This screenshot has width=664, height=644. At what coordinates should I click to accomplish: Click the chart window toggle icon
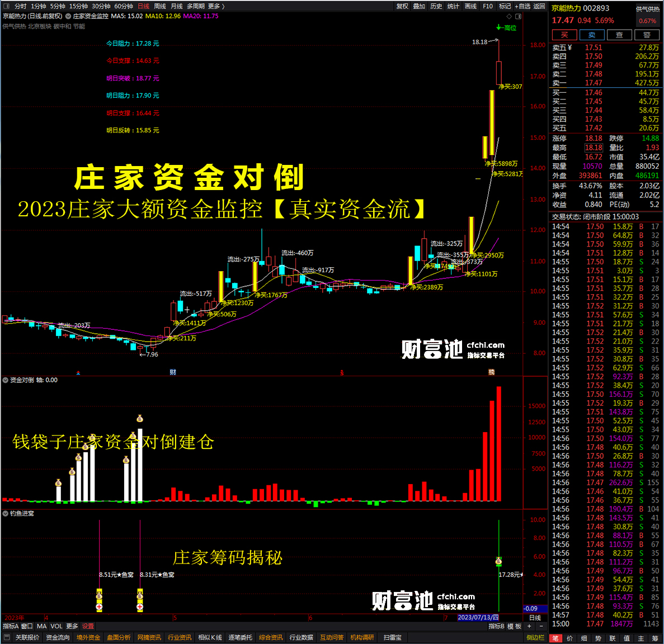point(518,17)
